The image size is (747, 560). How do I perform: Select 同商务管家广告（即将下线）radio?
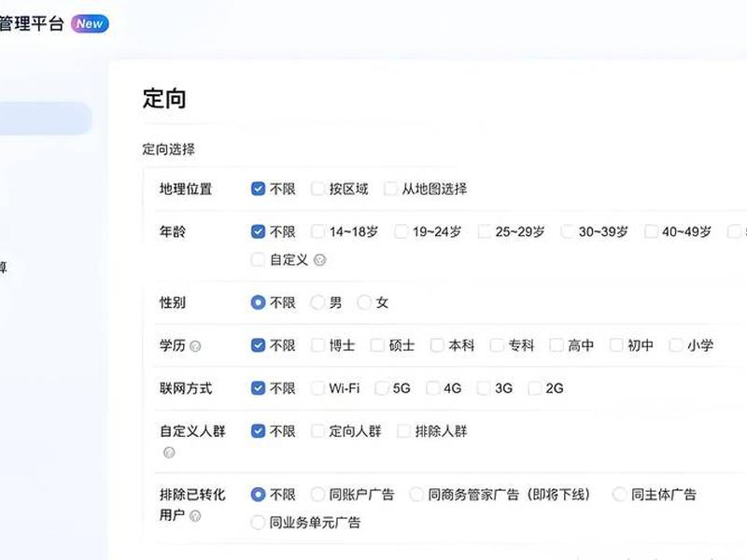[x=416, y=495]
